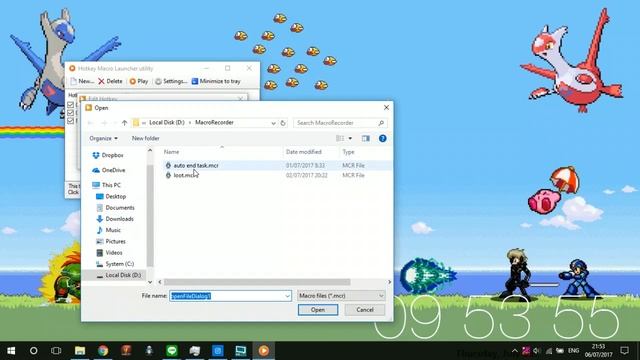Open Macro Recorder orange taskbar icon
The height and width of the screenshot is (360, 640).
click(x=264, y=351)
